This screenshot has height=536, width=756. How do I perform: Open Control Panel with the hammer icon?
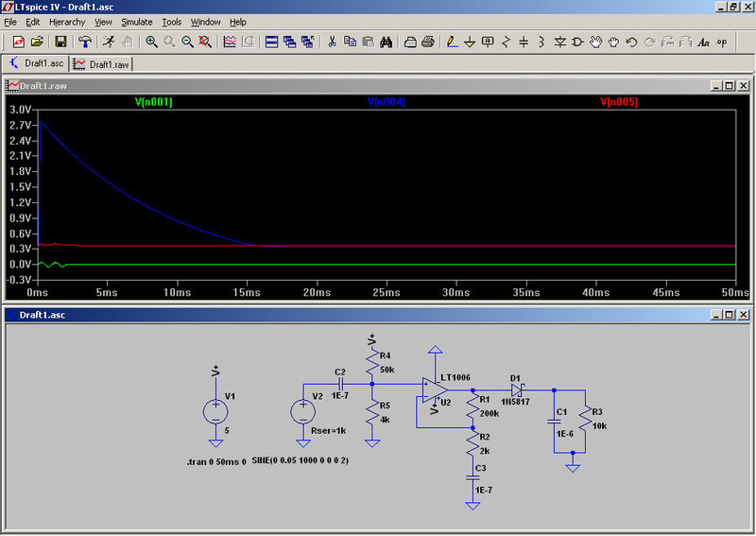pos(85,42)
